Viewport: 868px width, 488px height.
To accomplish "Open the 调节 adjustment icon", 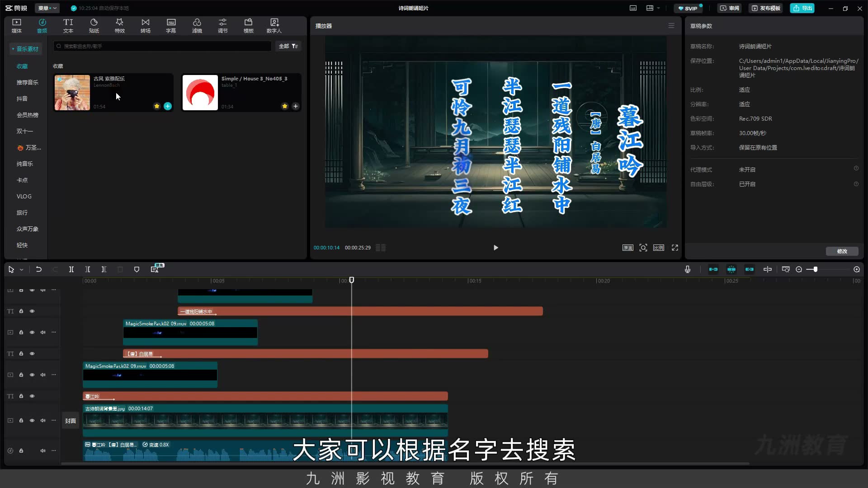I will point(223,26).
